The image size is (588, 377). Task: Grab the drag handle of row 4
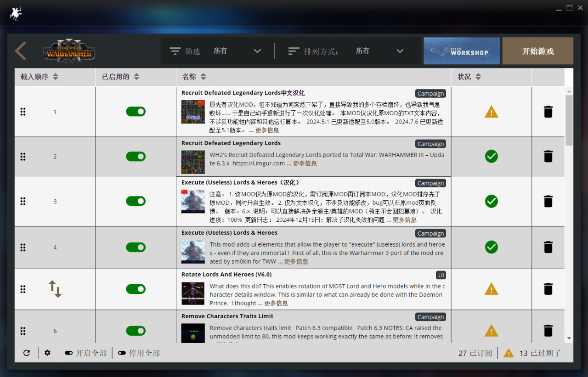(x=23, y=247)
